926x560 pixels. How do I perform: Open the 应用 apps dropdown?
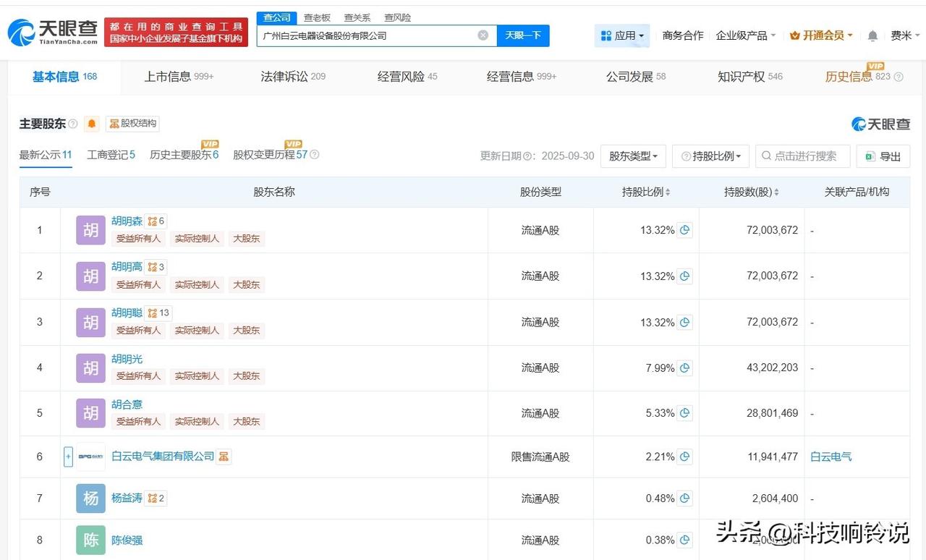[622, 35]
